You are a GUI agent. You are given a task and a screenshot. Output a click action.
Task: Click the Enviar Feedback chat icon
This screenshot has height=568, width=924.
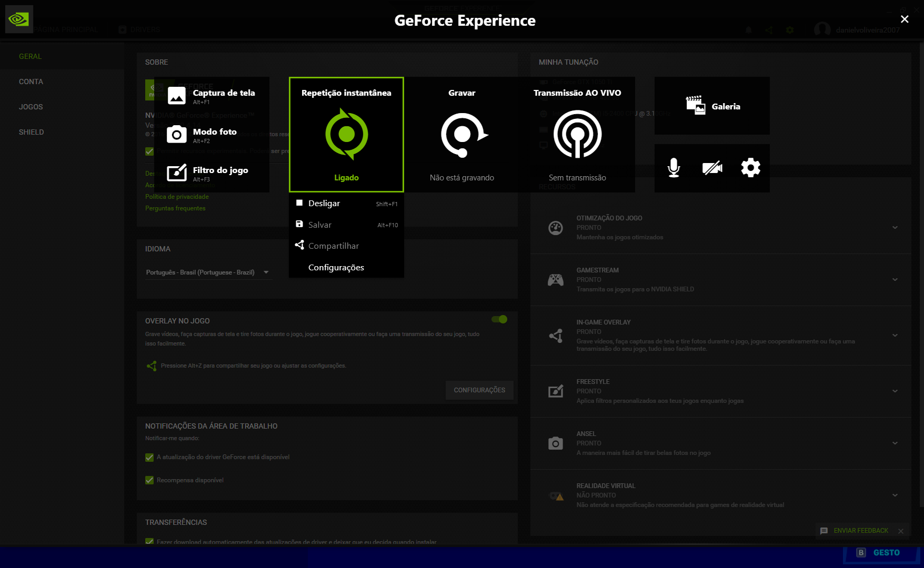pos(824,531)
